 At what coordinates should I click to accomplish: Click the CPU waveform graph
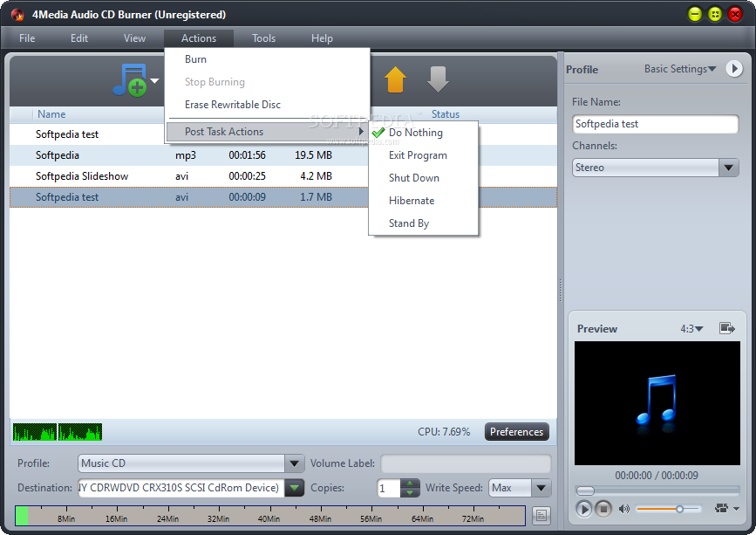click(x=58, y=432)
